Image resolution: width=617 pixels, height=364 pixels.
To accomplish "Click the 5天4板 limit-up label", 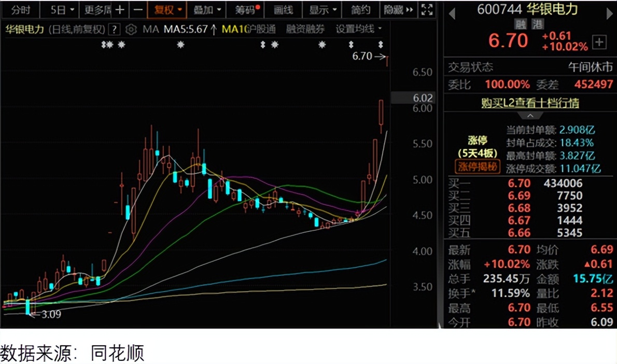I will (x=478, y=153).
